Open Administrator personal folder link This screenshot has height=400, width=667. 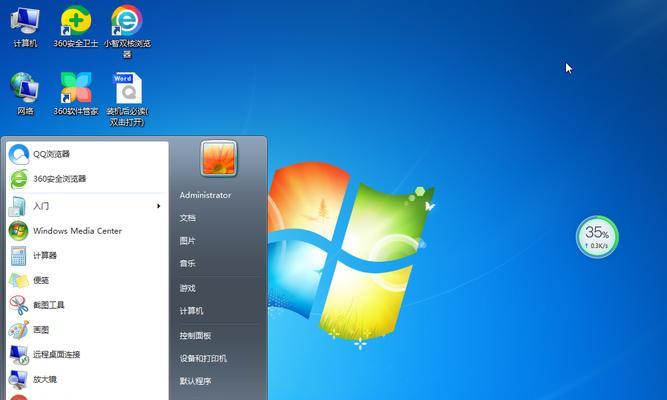coord(205,195)
